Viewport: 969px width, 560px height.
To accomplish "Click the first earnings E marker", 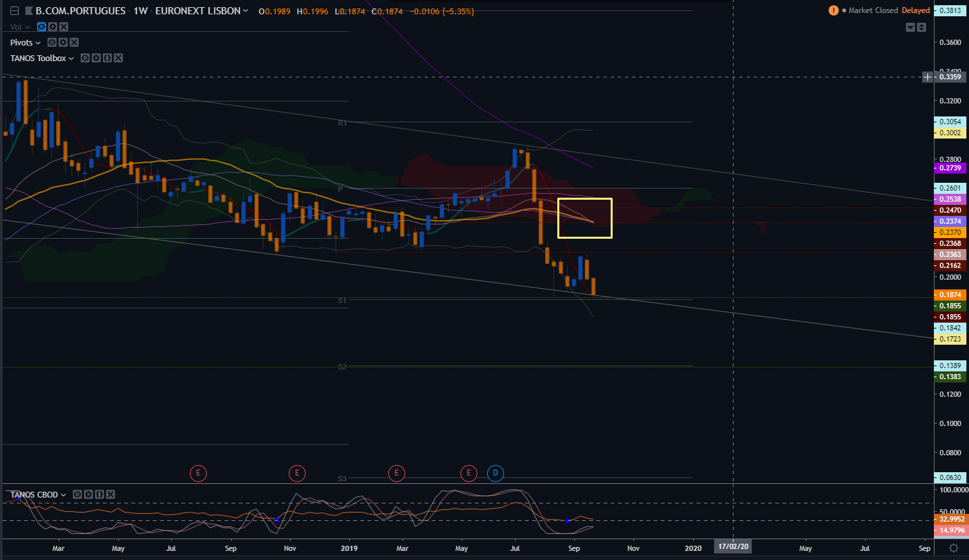I will point(198,473).
